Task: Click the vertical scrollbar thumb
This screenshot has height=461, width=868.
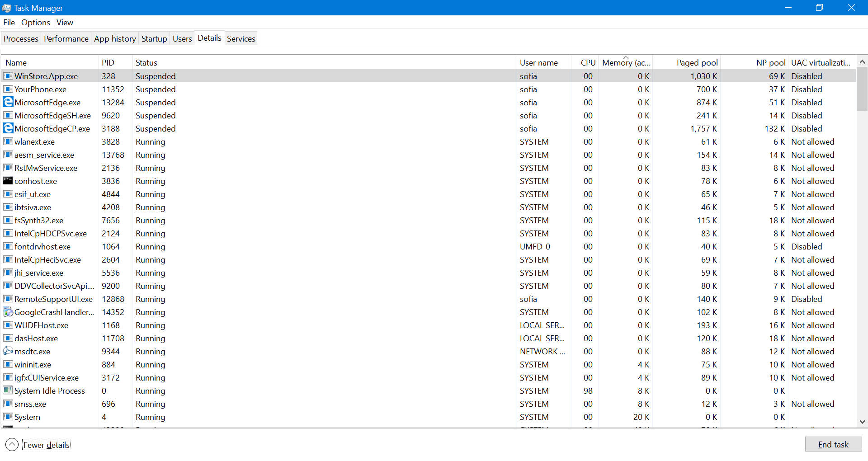Action: [862, 89]
